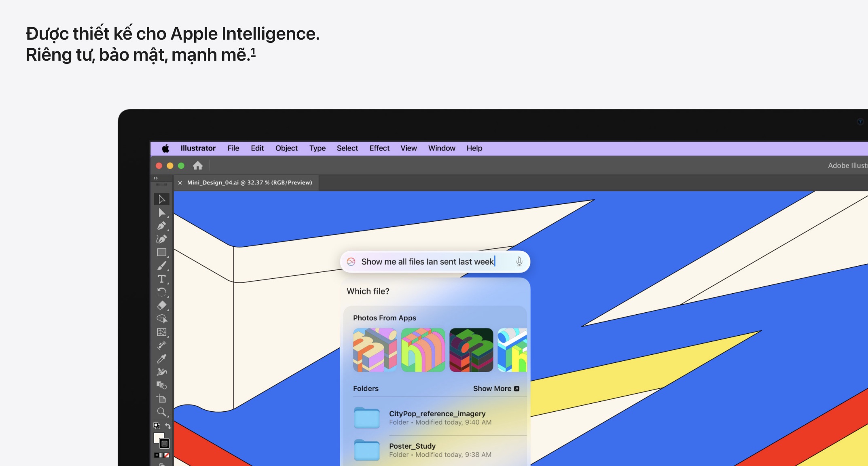Screen dimensions: 868x466
Task: Open the Window menu
Action: coord(441,148)
